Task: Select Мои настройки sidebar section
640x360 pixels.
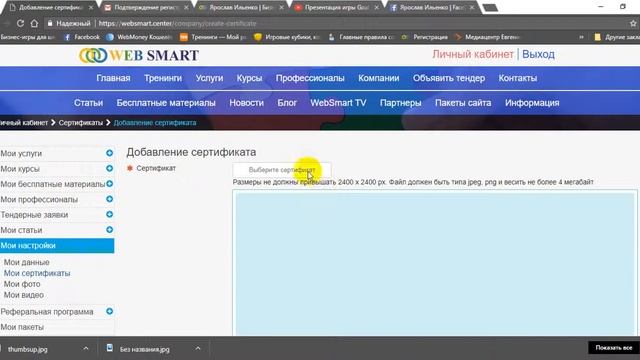Action: pos(57,246)
